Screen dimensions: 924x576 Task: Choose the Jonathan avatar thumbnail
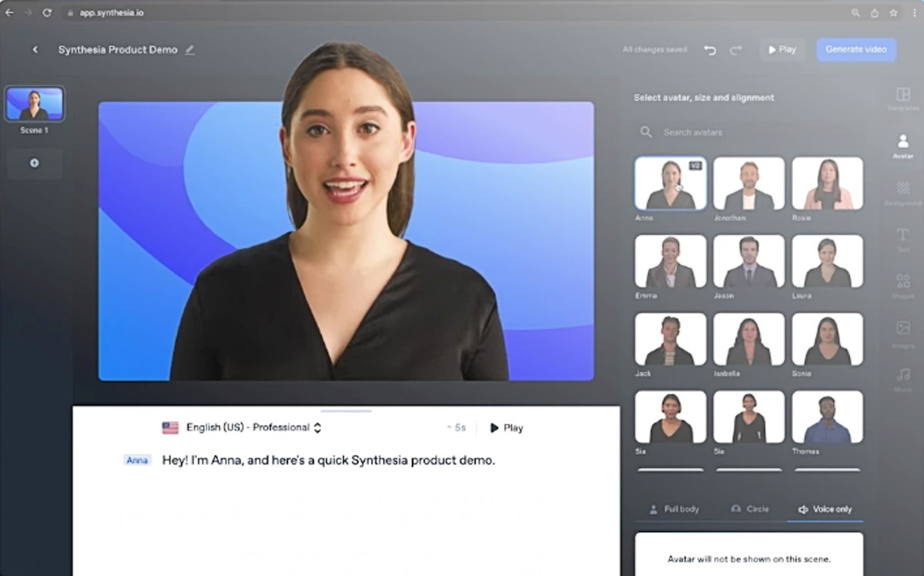tap(748, 184)
